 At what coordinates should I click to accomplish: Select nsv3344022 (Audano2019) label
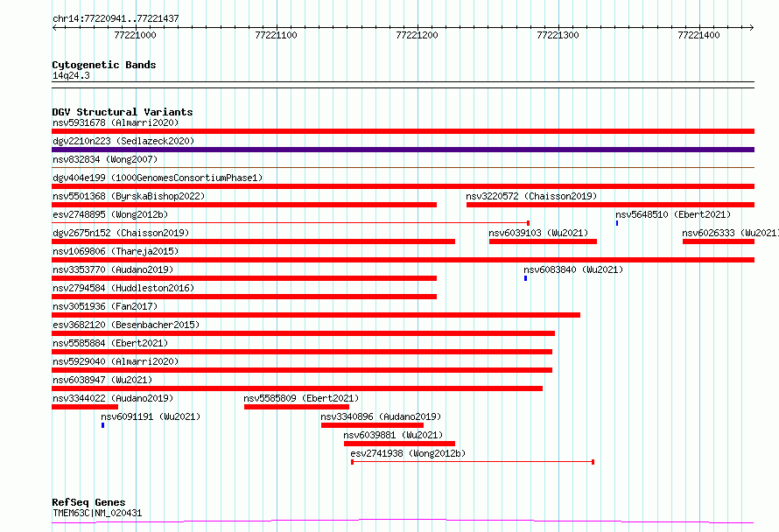[x=113, y=398]
